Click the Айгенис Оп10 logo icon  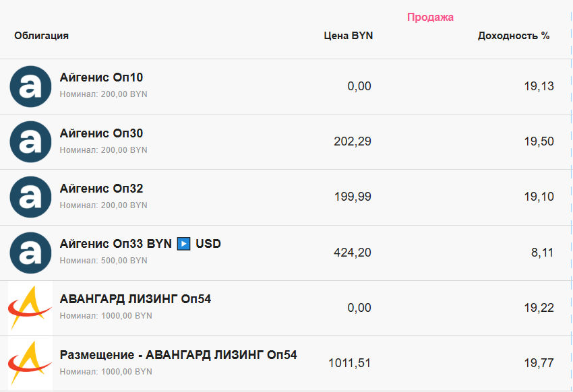(x=30, y=86)
